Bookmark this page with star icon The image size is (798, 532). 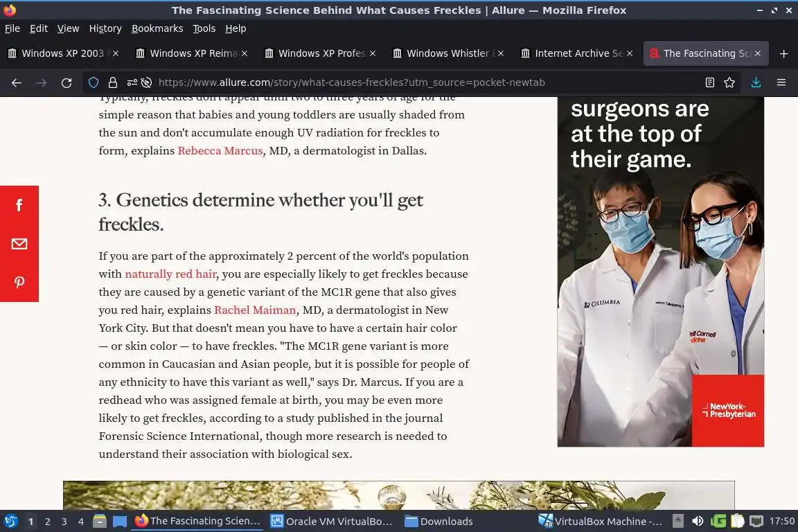click(x=729, y=82)
